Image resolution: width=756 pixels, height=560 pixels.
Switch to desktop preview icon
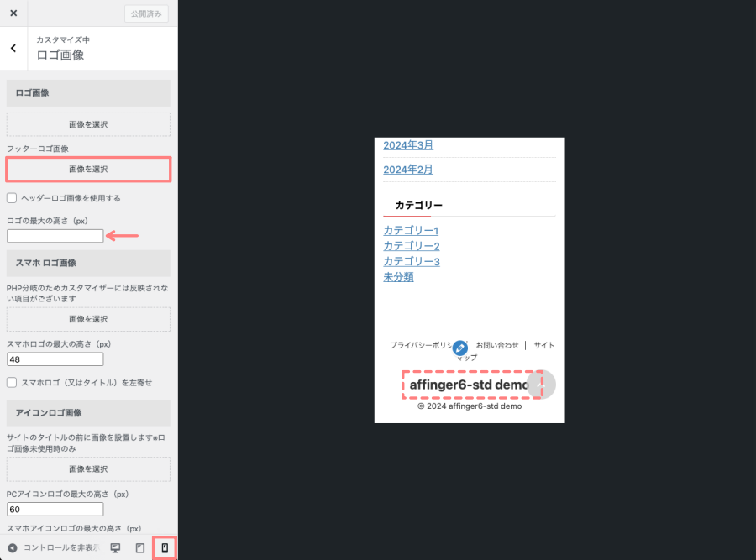pyautogui.click(x=116, y=548)
